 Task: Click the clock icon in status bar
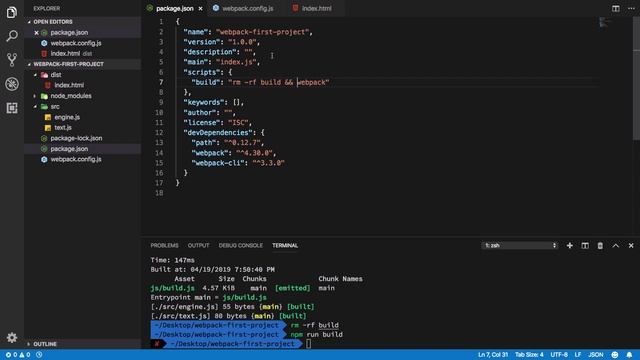[39, 355]
